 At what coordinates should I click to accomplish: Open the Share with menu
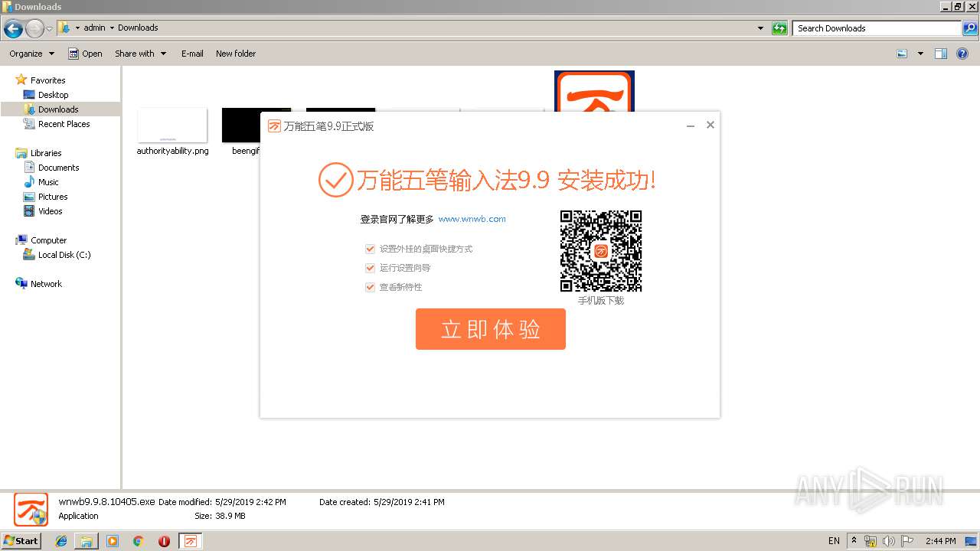point(140,54)
